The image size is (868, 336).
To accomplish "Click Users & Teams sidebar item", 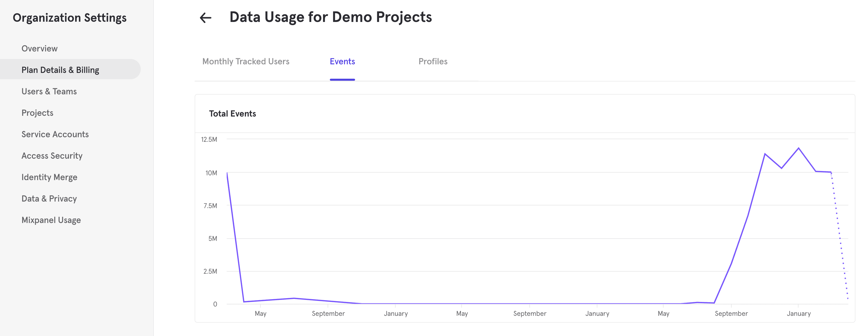I will (49, 90).
